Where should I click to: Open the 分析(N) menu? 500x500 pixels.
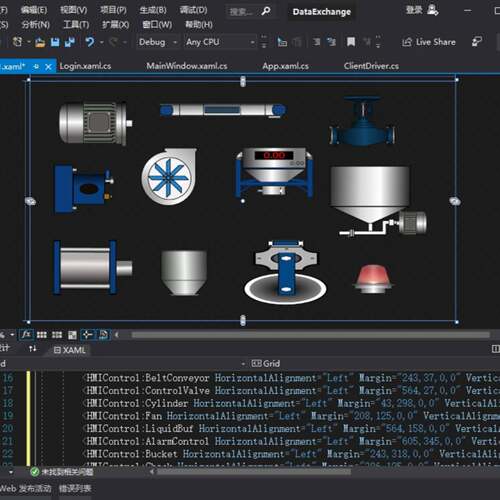point(35,25)
